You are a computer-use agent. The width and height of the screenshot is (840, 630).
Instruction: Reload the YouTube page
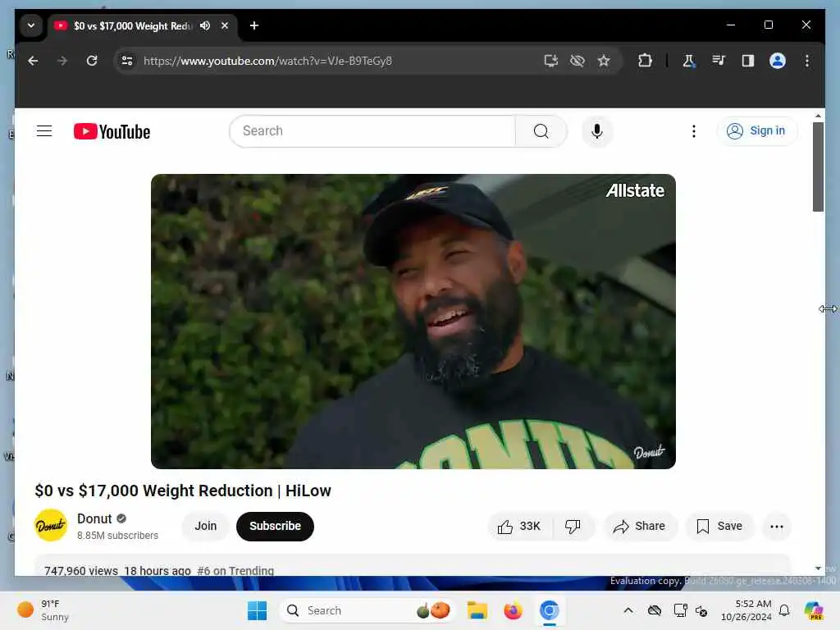coord(92,61)
